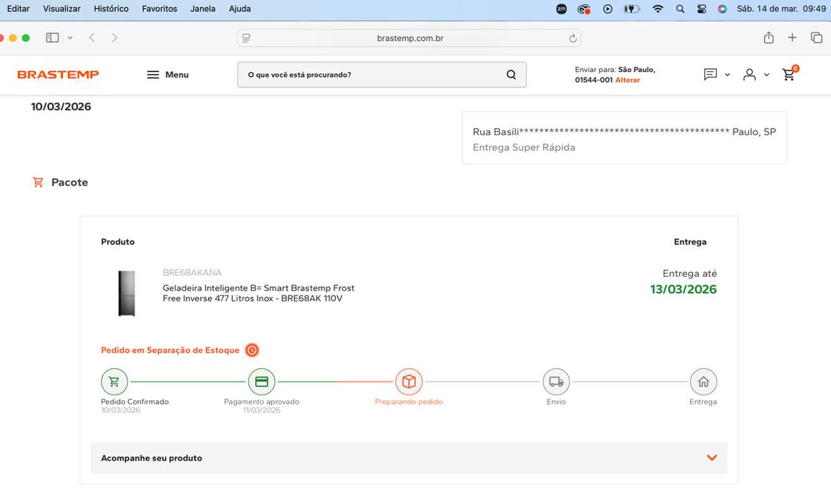Click the product search field
The height and width of the screenshot is (504, 831).
382,75
